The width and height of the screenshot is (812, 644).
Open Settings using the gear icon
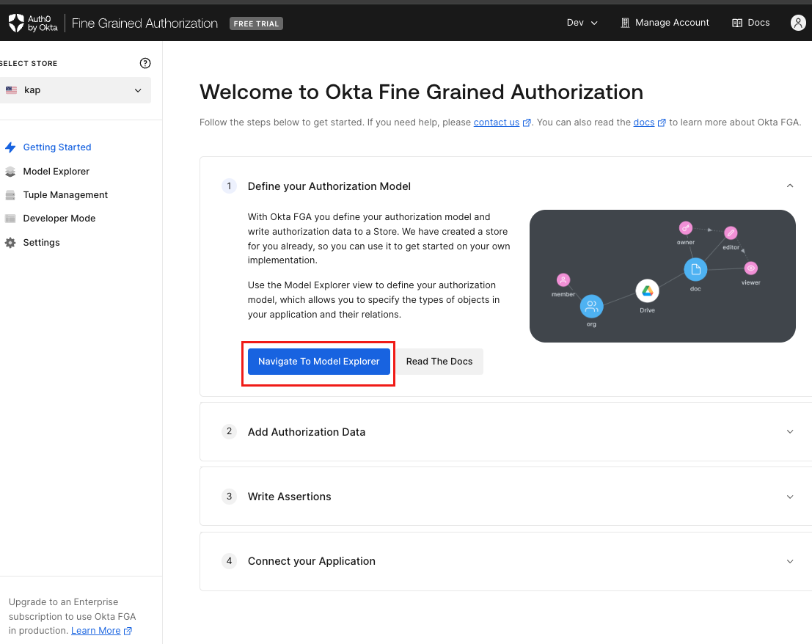click(9, 242)
